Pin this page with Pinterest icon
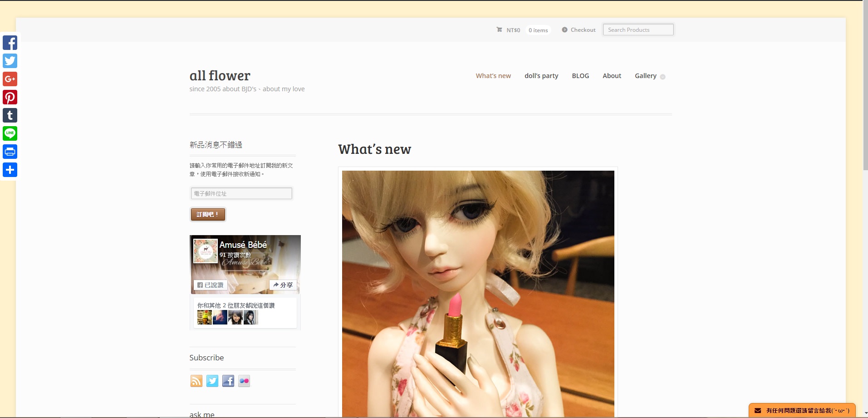This screenshot has height=418, width=868. pyautogui.click(x=10, y=97)
